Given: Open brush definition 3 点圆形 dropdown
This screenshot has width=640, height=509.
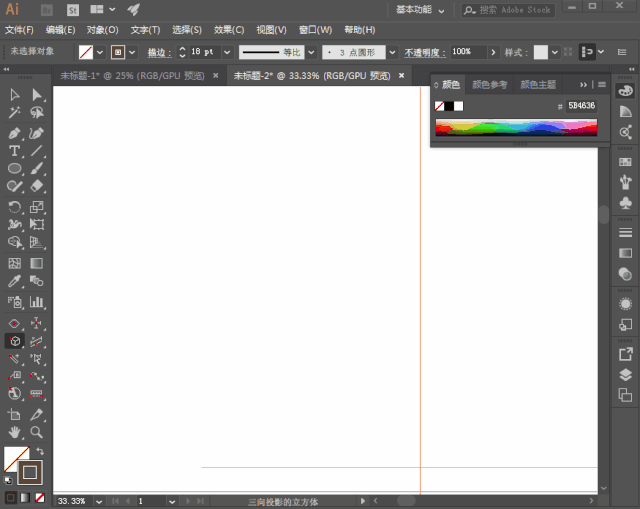Looking at the screenshot, I should [x=392, y=52].
